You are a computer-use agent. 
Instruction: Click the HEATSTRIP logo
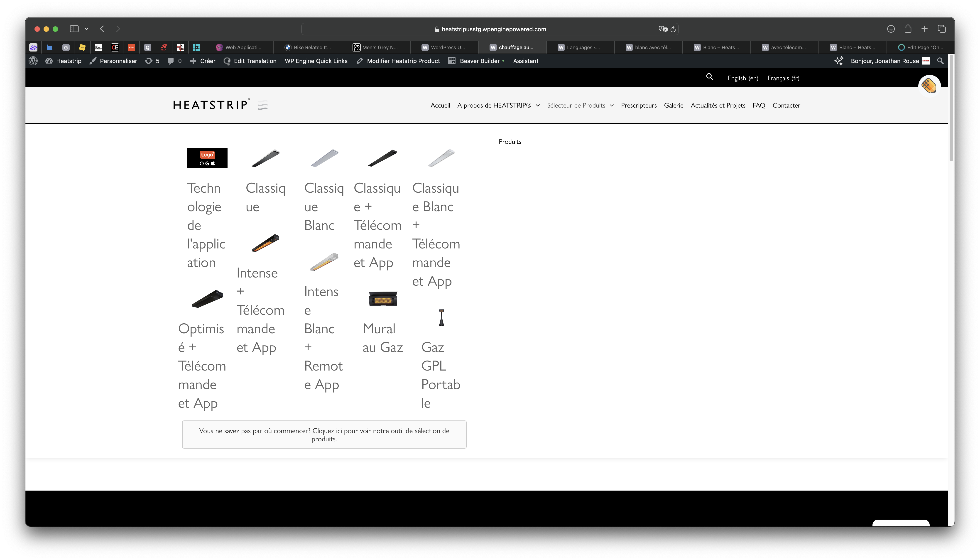pos(220,105)
